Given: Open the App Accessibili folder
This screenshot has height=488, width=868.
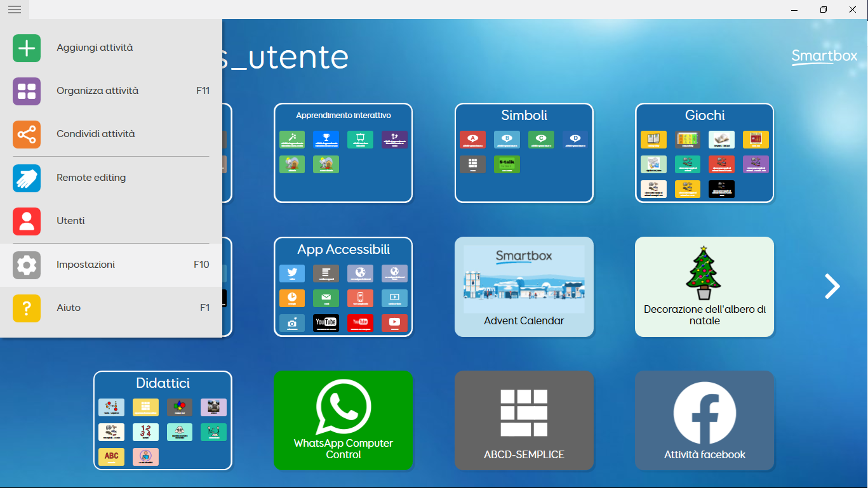Looking at the screenshot, I should (344, 287).
